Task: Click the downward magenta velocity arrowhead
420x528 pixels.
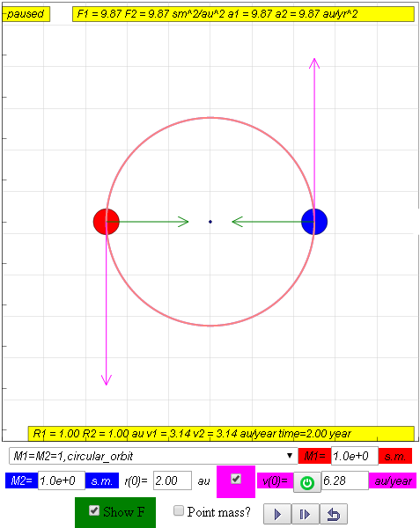Action: click(107, 380)
